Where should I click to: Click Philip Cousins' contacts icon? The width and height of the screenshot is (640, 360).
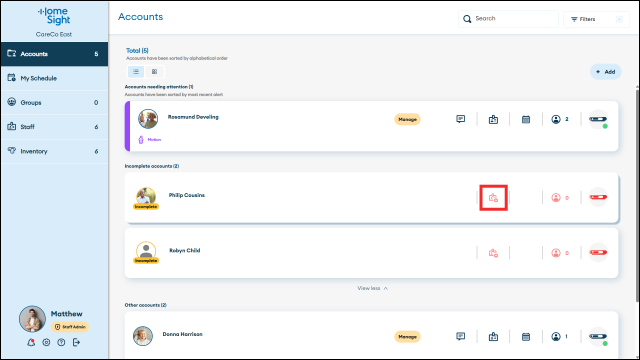556,198
